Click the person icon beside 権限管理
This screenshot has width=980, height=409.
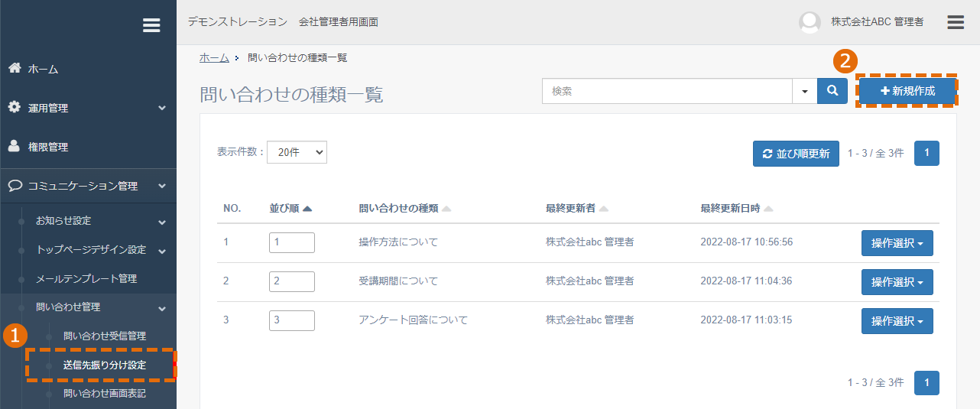[x=15, y=146]
